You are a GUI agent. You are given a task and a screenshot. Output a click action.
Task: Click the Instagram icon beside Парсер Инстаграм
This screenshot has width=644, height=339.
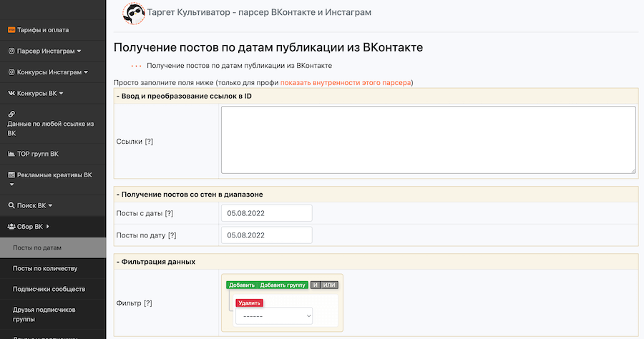[11, 51]
